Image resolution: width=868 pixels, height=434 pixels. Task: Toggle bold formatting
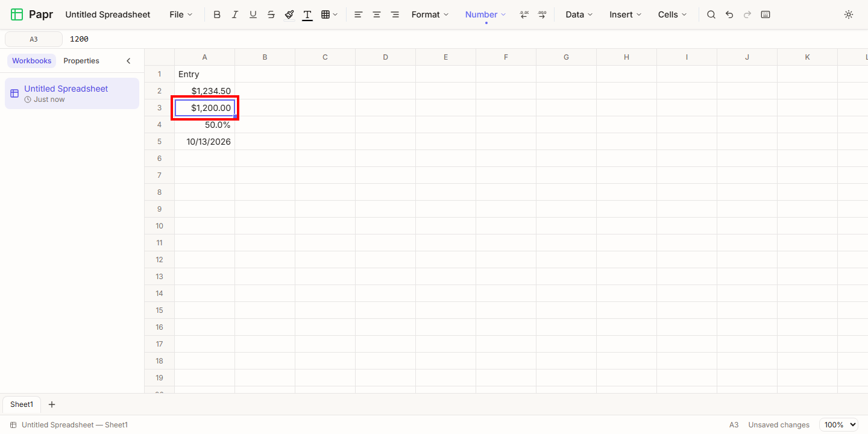point(217,14)
